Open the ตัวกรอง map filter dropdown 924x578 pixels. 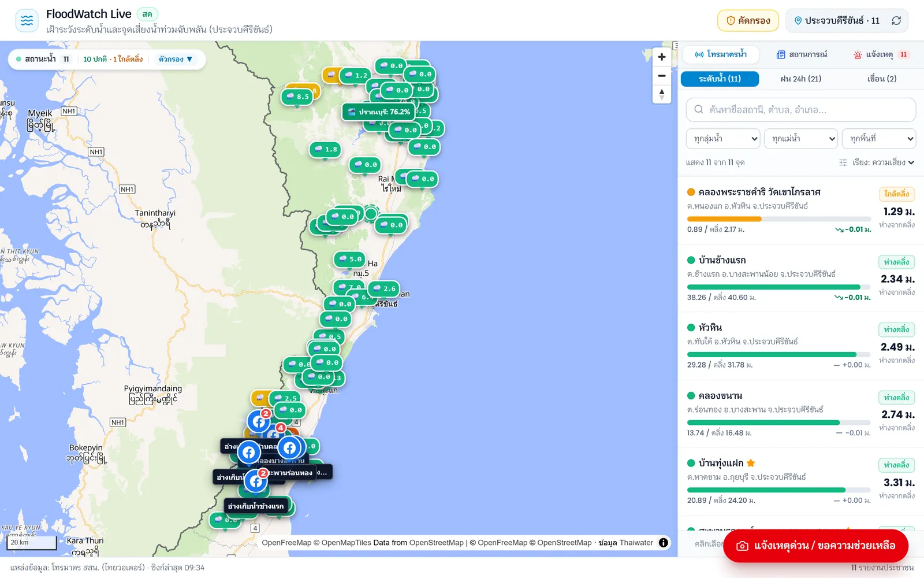point(176,59)
